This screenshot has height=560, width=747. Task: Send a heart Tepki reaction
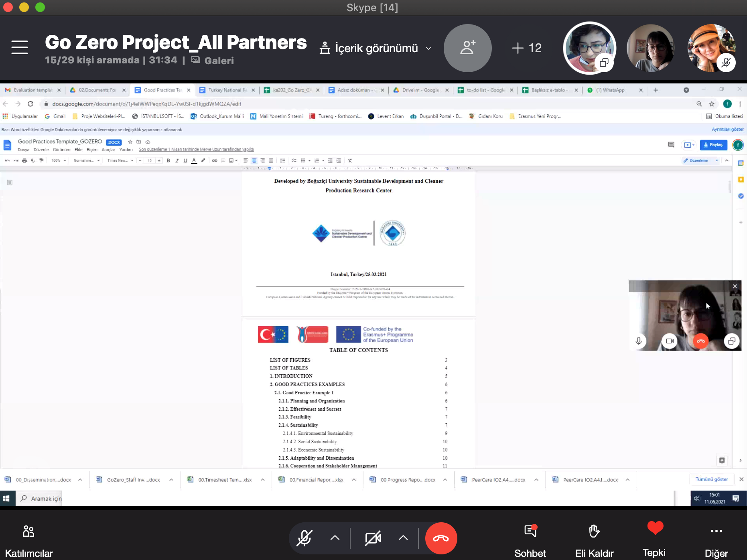[654, 538]
